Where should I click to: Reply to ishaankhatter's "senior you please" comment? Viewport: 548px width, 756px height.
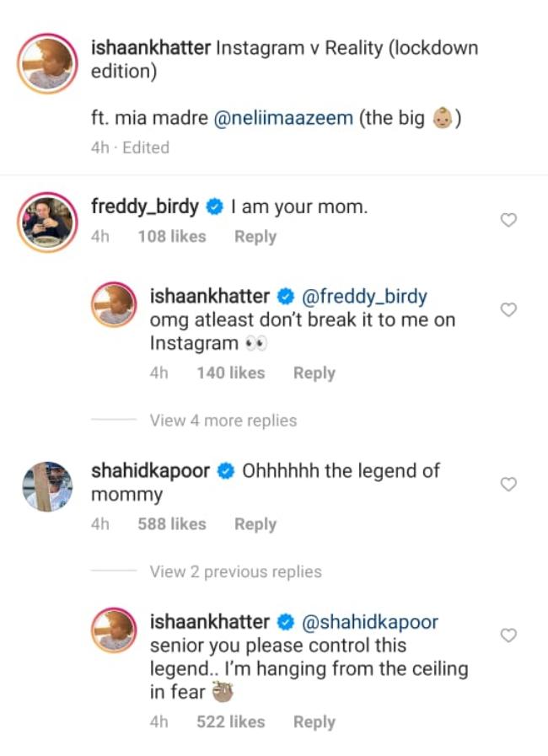pos(314,721)
